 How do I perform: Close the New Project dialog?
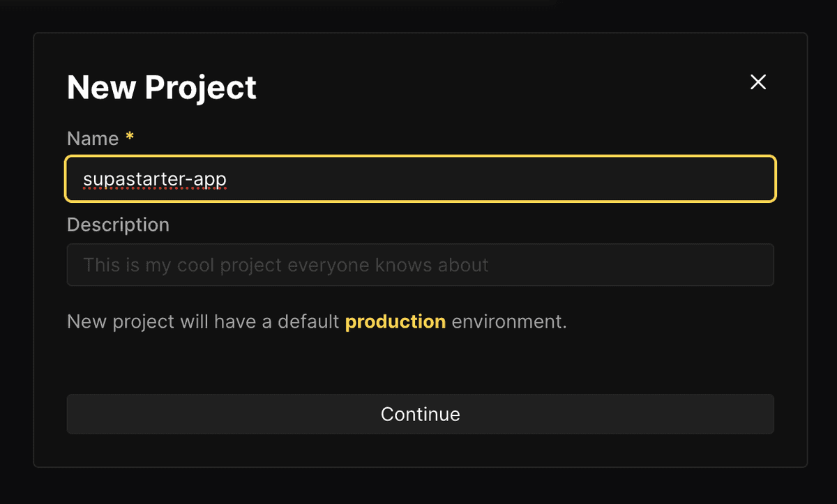(x=757, y=82)
